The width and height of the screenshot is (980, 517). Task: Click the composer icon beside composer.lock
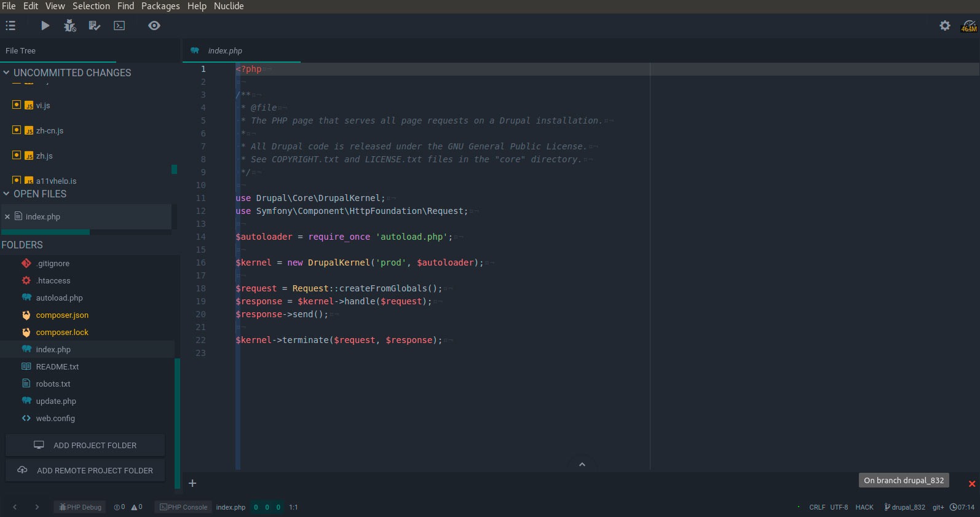(26, 332)
